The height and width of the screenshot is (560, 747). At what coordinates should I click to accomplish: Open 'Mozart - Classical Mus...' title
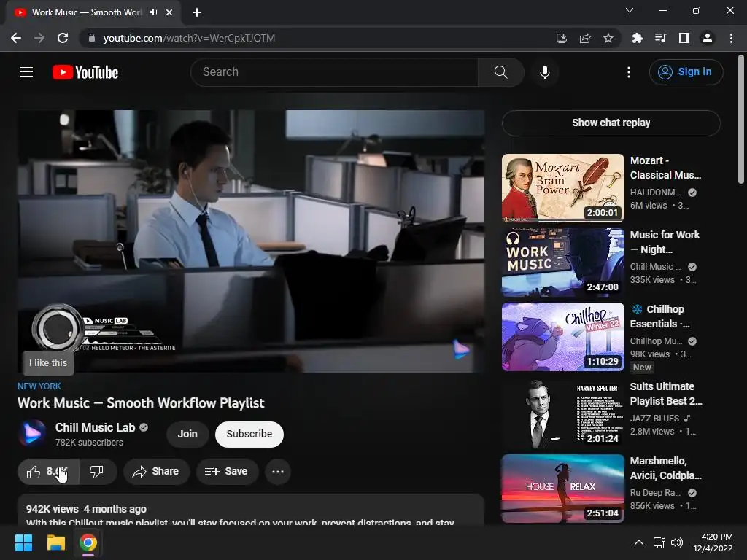[665, 168]
